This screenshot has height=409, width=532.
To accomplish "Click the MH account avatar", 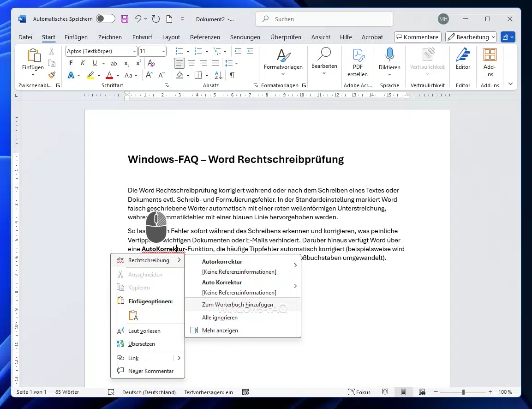I will pyautogui.click(x=443, y=19).
